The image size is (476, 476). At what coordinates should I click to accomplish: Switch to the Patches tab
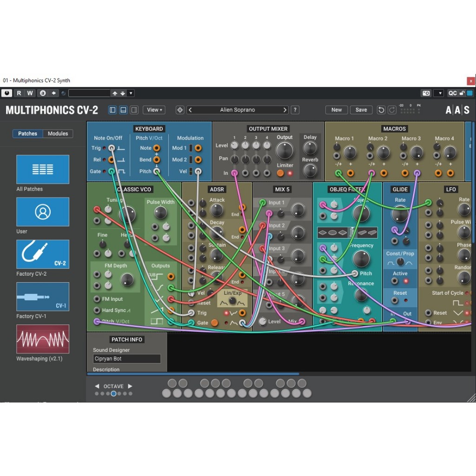click(x=27, y=133)
